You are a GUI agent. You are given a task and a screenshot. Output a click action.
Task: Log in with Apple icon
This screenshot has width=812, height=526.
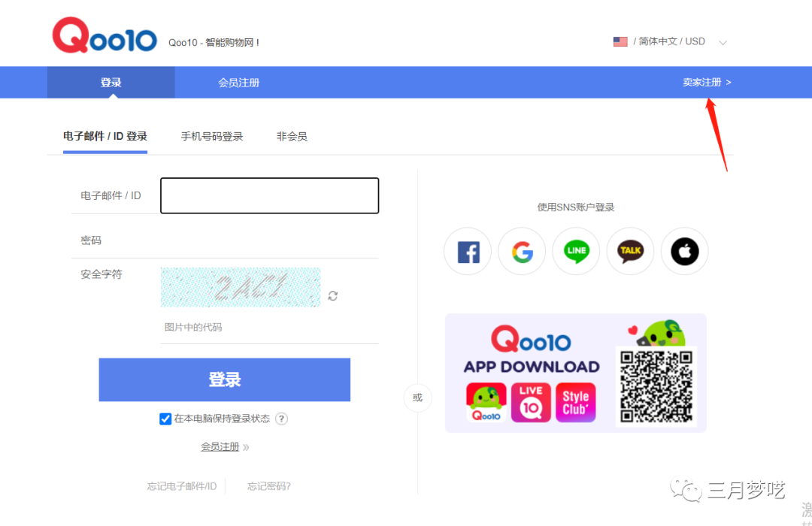click(x=685, y=252)
